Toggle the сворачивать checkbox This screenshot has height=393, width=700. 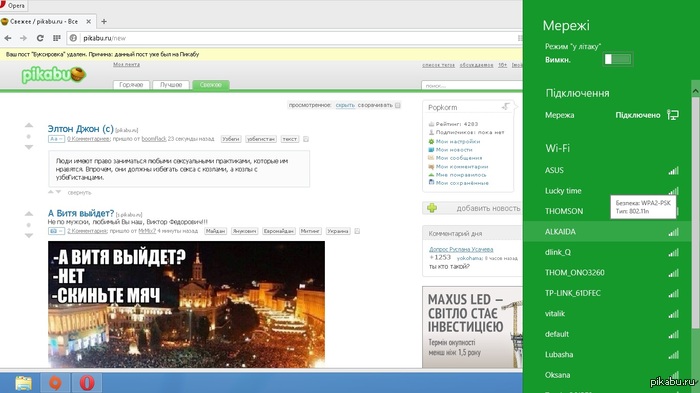(398, 105)
